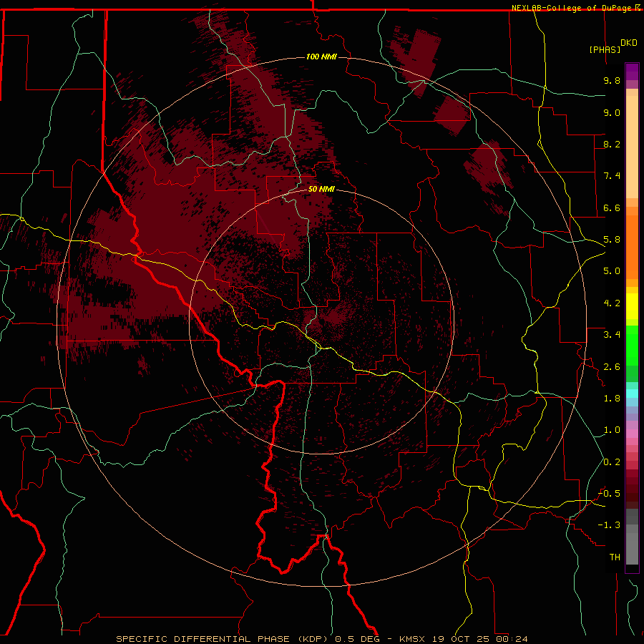Click the 6.6 value on the color scale

pyautogui.click(x=612, y=208)
